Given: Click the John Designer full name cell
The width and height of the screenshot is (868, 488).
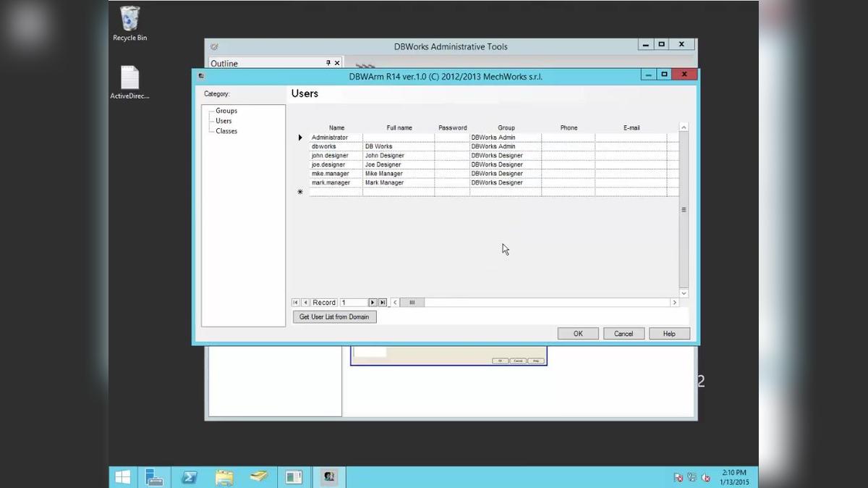Looking at the screenshot, I should tap(399, 156).
